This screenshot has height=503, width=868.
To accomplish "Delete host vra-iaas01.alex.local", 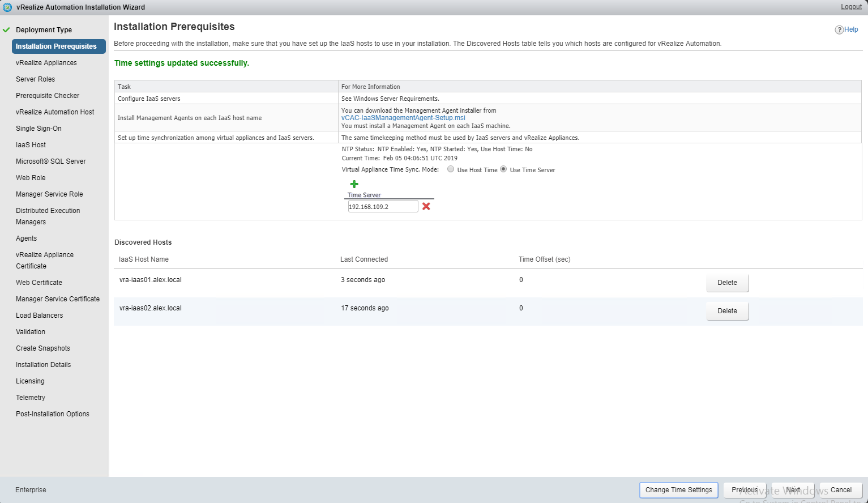I will click(x=727, y=283).
